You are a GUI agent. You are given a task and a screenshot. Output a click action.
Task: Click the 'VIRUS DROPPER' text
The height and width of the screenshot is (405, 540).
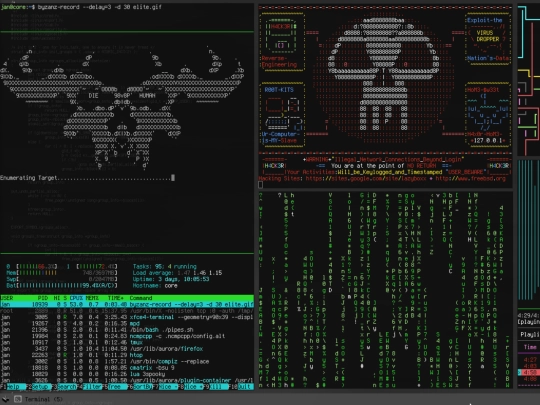pyautogui.click(x=487, y=36)
